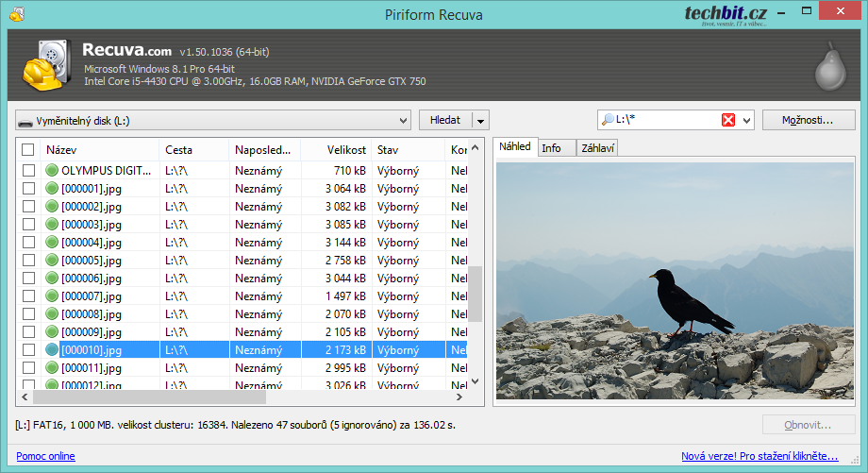The image size is (868, 473).
Task: Click the drive icon in disk selector
Action: 25,121
